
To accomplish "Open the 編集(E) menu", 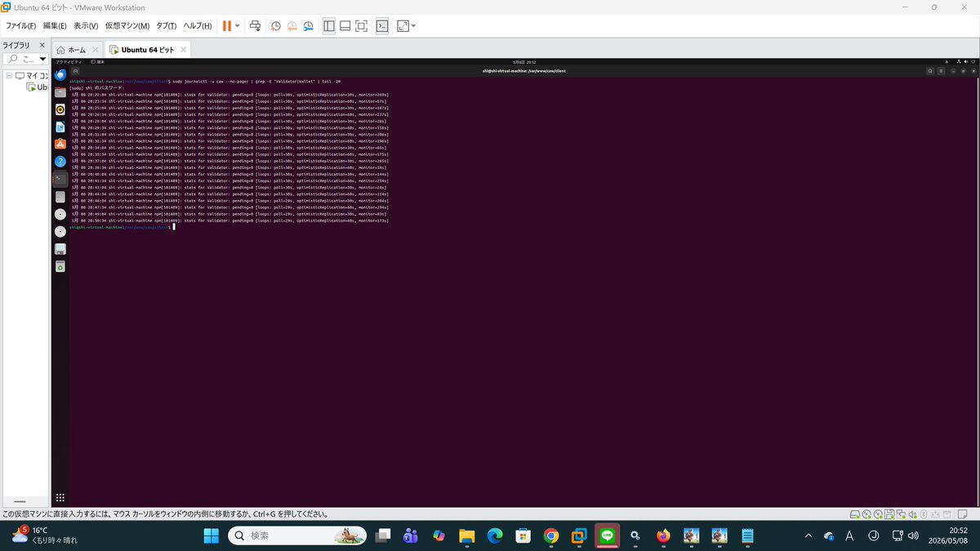I will pos(55,26).
